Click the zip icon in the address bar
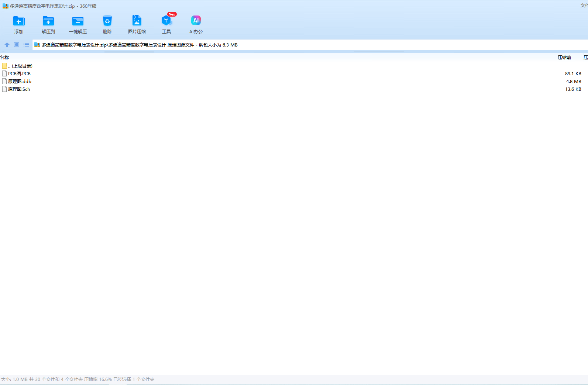This screenshot has height=385, width=588. [37, 45]
